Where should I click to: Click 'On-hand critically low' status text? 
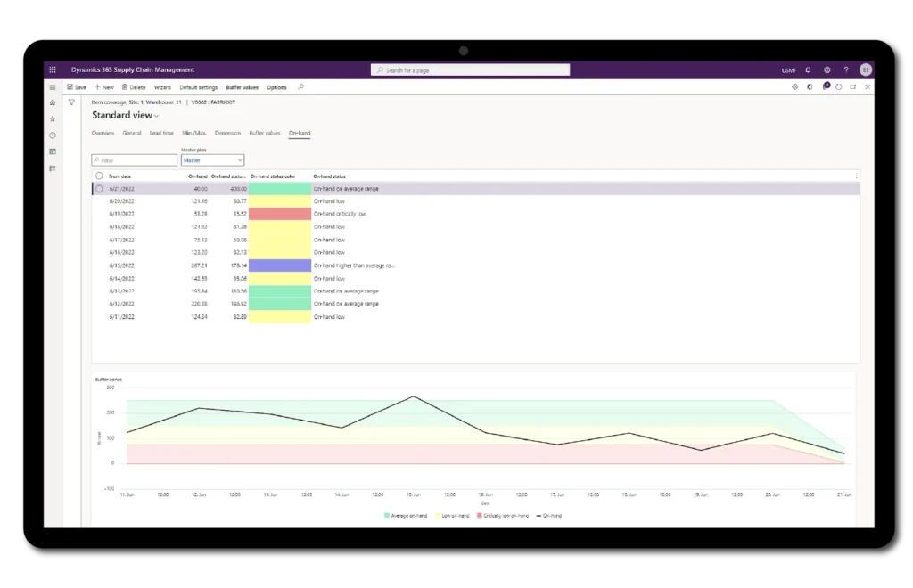click(x=340, y=214)
